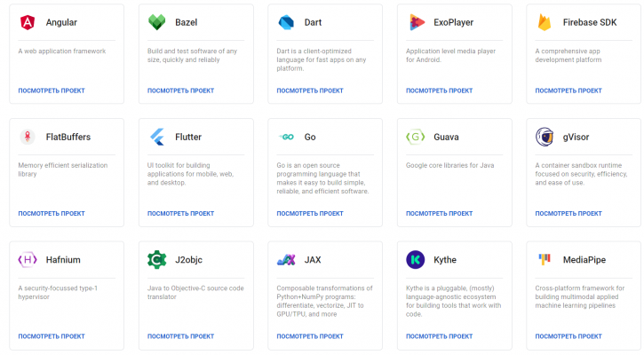
Task: Click the red Angular shield logo
Action: (28, 22)
